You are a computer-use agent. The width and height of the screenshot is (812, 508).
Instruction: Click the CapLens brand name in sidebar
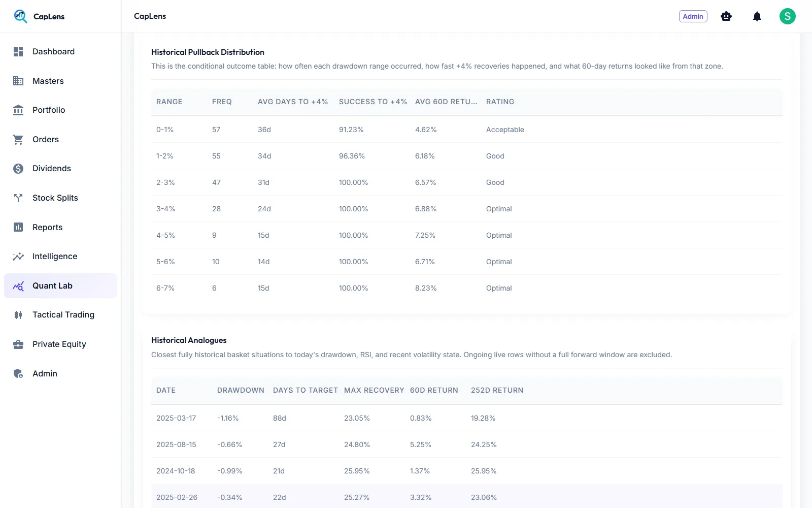pyautogui.click(x=49, y=17)
